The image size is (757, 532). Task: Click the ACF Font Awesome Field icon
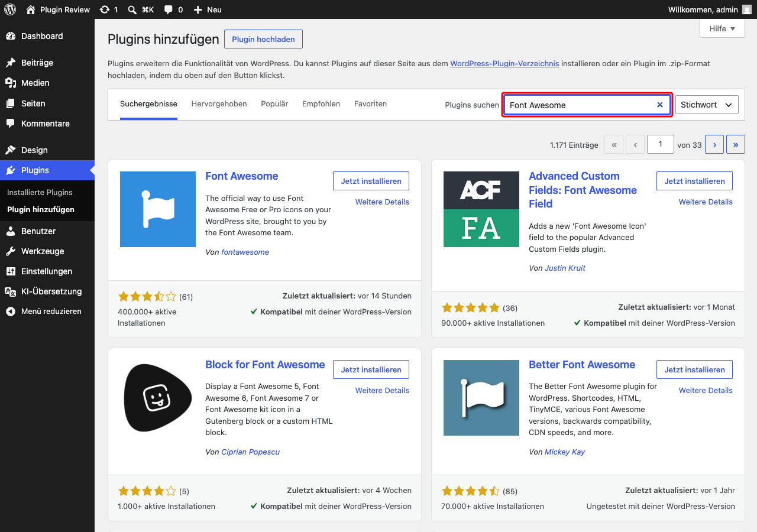point(481,209)
